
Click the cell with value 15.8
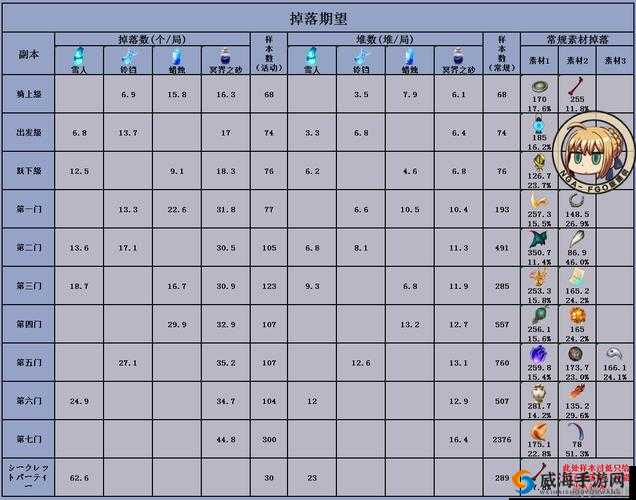click(x=177, y=94)
